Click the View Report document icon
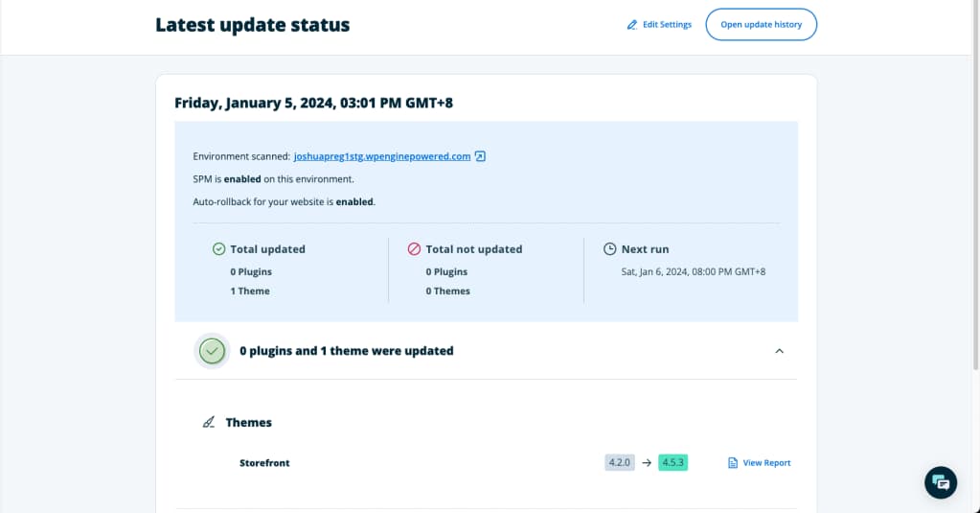The image size is (980, 513). 733,463
